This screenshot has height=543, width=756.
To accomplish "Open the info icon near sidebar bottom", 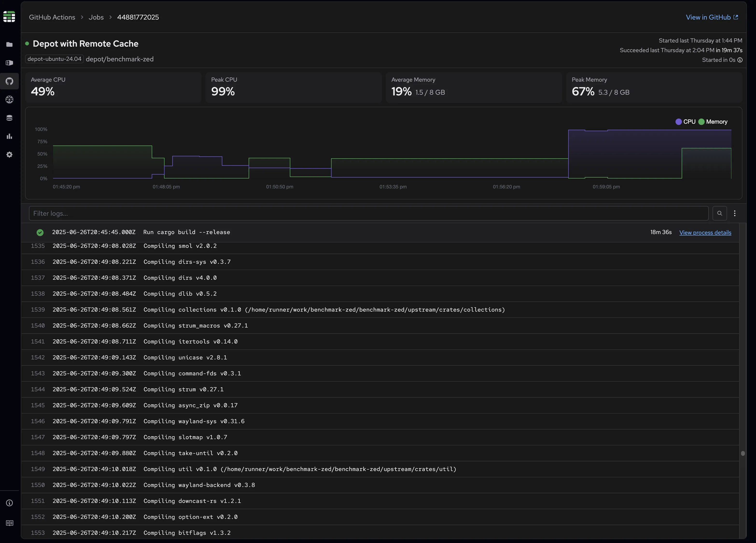I will pyautogui.click(x=9, y=503).
